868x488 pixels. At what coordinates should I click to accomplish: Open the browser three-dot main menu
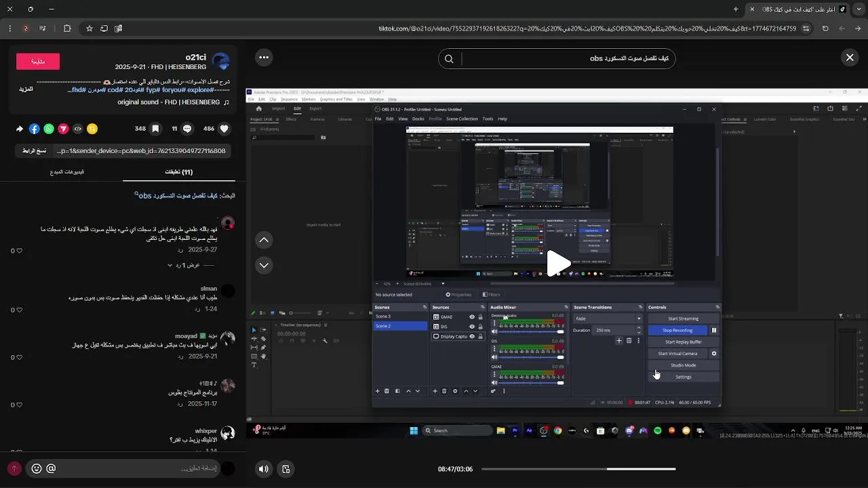click(x=9, y=28)
